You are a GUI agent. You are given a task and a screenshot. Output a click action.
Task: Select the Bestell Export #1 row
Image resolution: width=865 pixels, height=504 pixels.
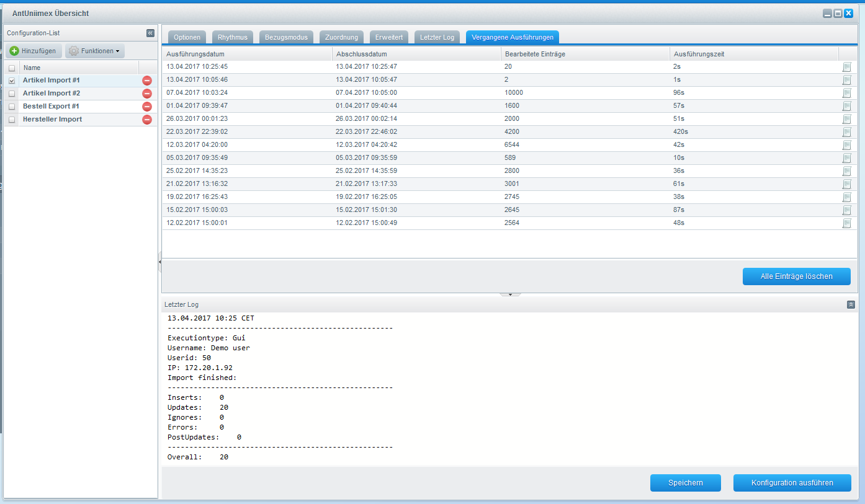pos(81,107)
